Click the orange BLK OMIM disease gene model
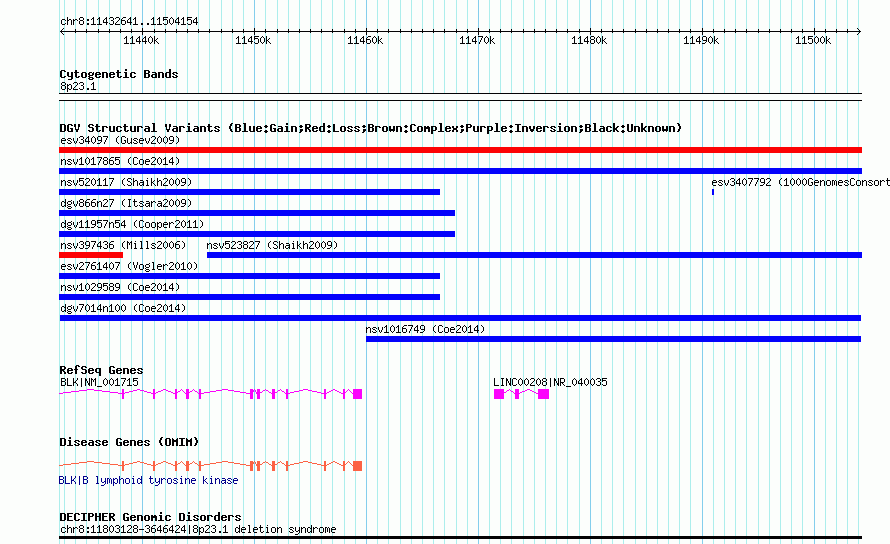890x544 pixels. [x=211, y=466]
